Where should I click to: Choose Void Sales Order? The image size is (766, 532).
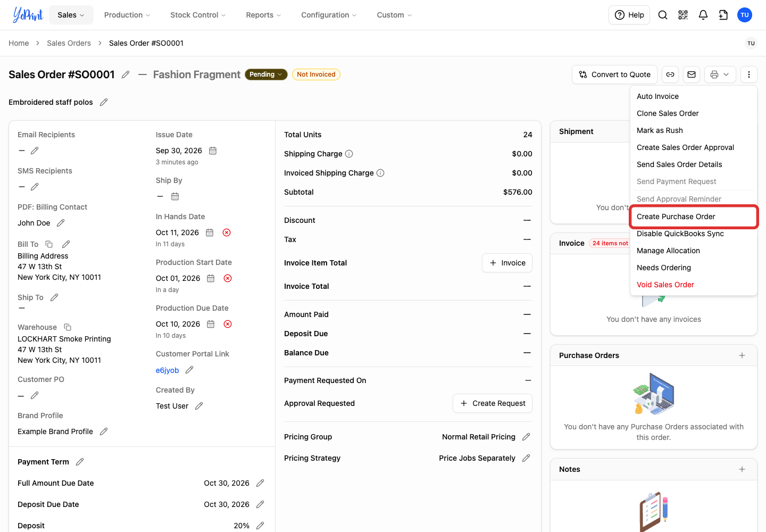coord(694,285)
